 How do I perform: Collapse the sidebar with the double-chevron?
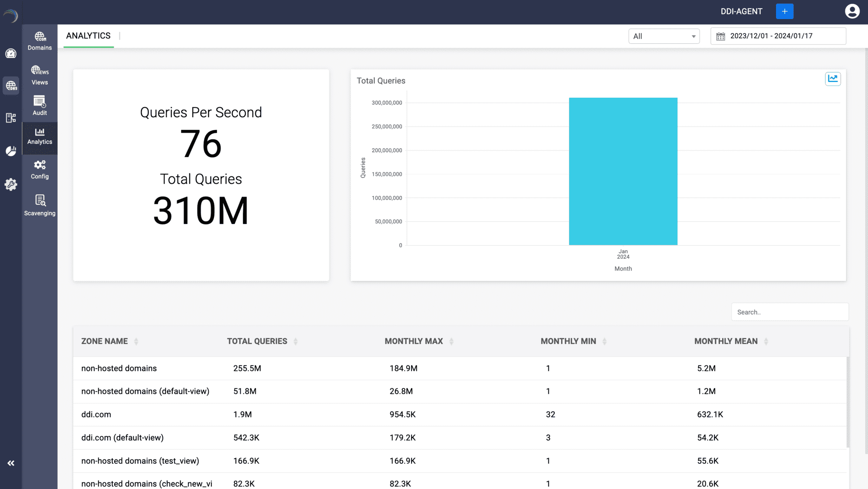click(x=11, y=463)
